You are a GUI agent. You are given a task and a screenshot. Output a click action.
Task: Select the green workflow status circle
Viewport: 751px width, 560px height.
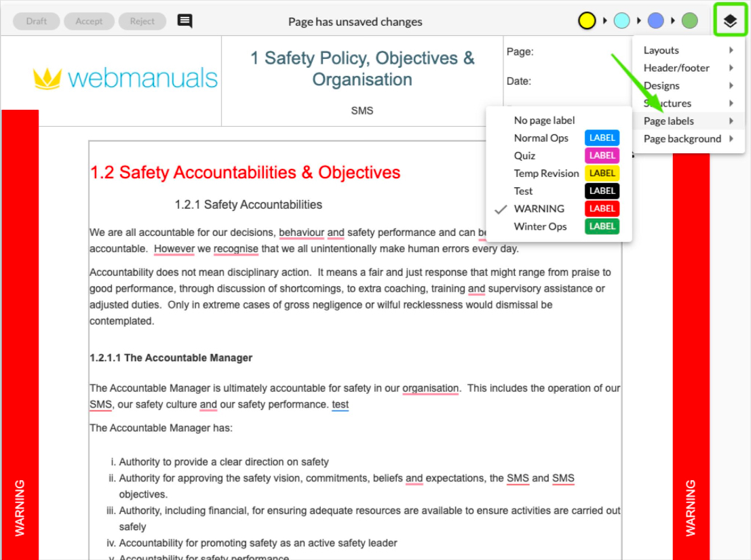coord(690,20)
